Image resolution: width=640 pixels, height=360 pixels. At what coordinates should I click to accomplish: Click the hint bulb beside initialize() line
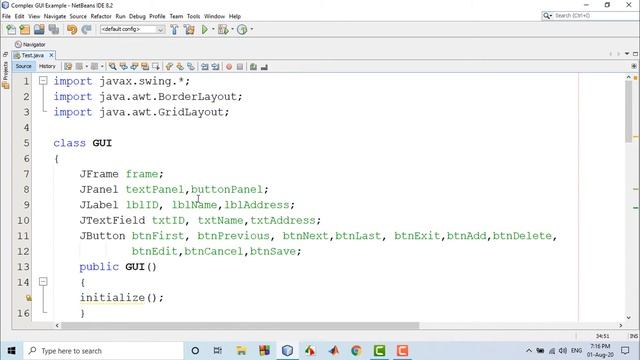tap(28, 298)
